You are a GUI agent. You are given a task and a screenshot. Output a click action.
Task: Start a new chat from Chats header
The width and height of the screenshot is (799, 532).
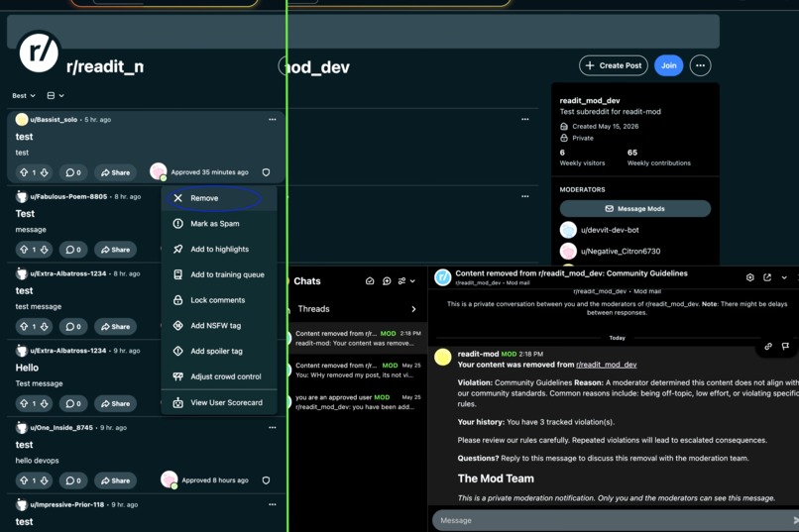click(387, 281)
